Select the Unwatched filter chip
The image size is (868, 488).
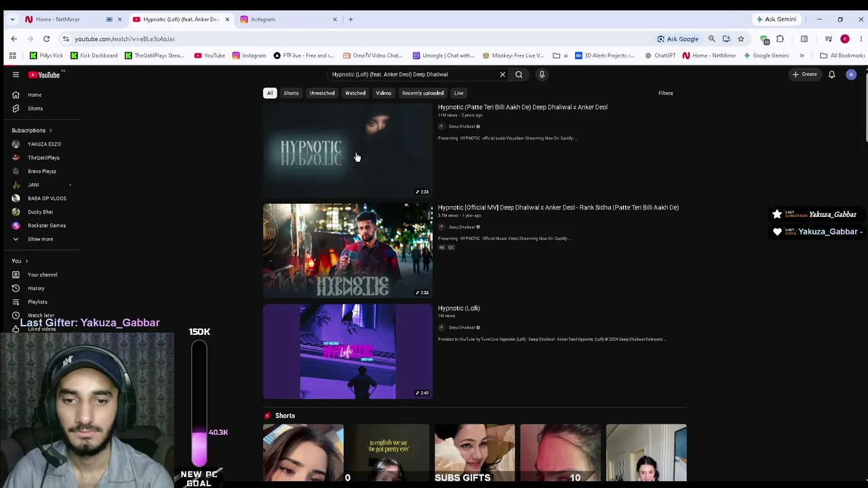click(322, 93)
